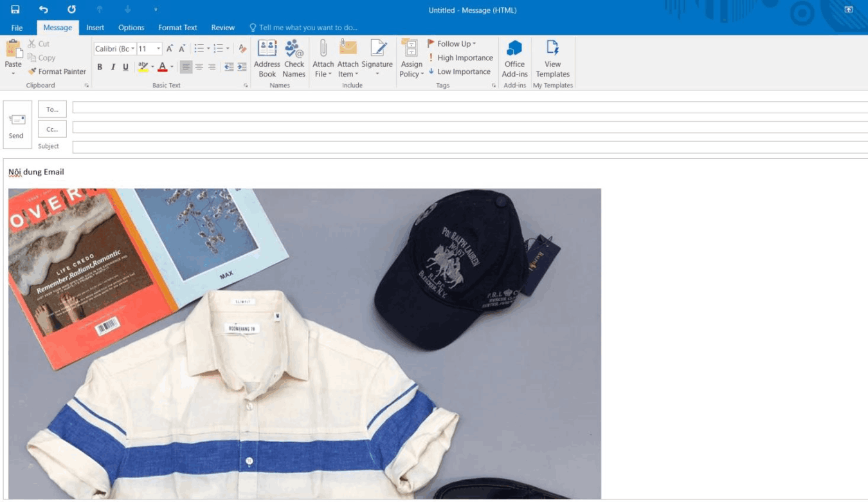The height and width of the screenshot is (502, 868).
Task: Go to the next item arrow
Action: tap(128, 10)
